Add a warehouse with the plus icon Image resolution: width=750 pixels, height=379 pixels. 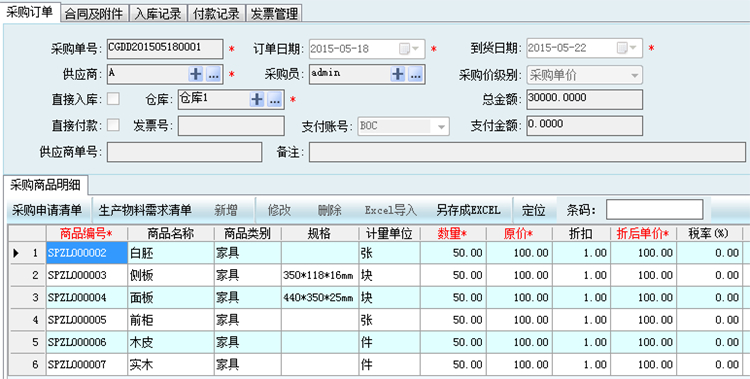pyautogui.click(x=257, y=100)
